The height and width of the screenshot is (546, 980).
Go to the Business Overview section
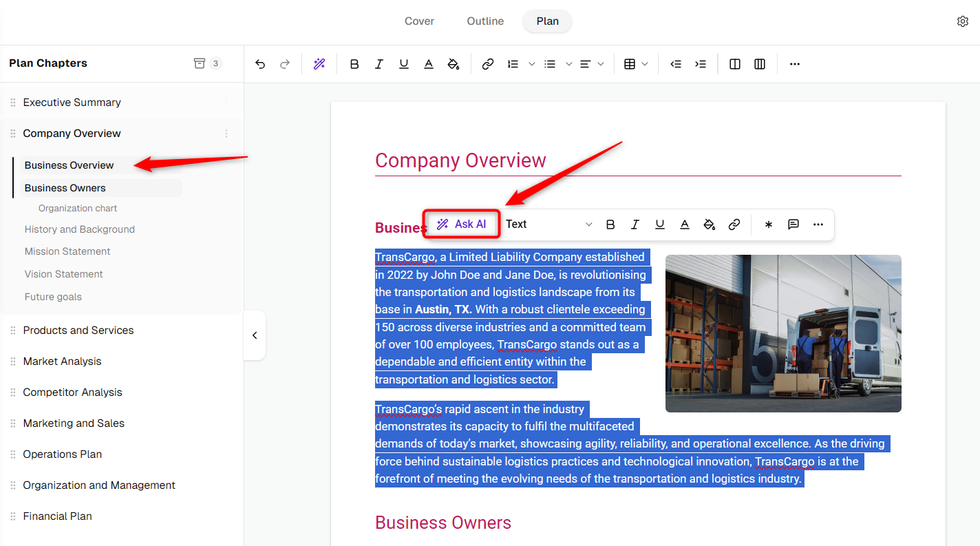70,165
